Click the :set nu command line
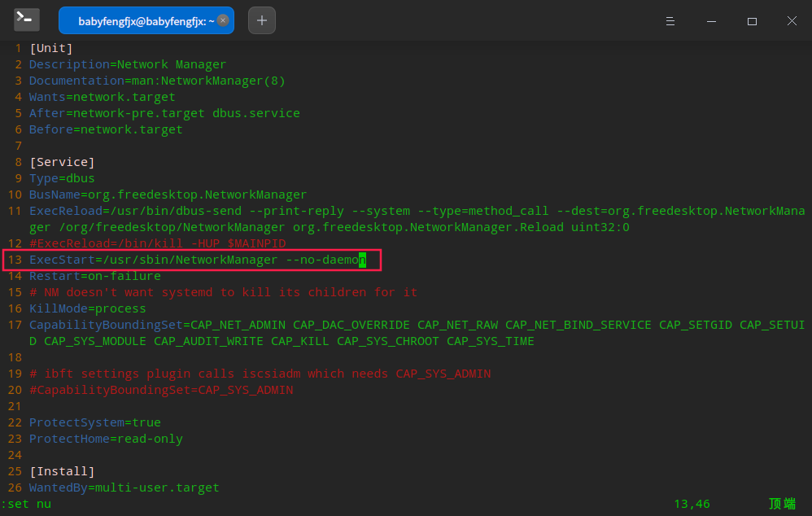 click(x=26, y=504)
